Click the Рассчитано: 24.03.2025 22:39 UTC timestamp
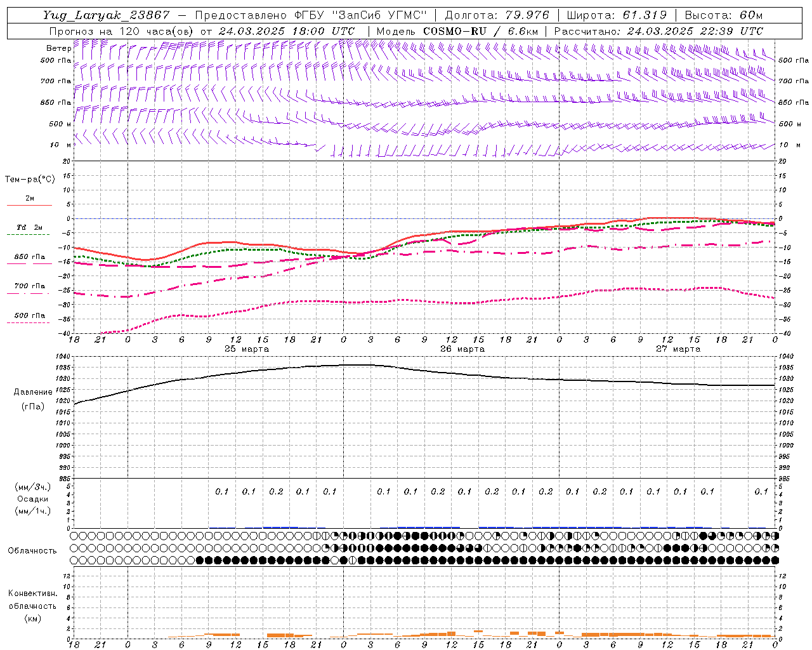The height and width of the screenshot is (650, 812). pos(658,31)
